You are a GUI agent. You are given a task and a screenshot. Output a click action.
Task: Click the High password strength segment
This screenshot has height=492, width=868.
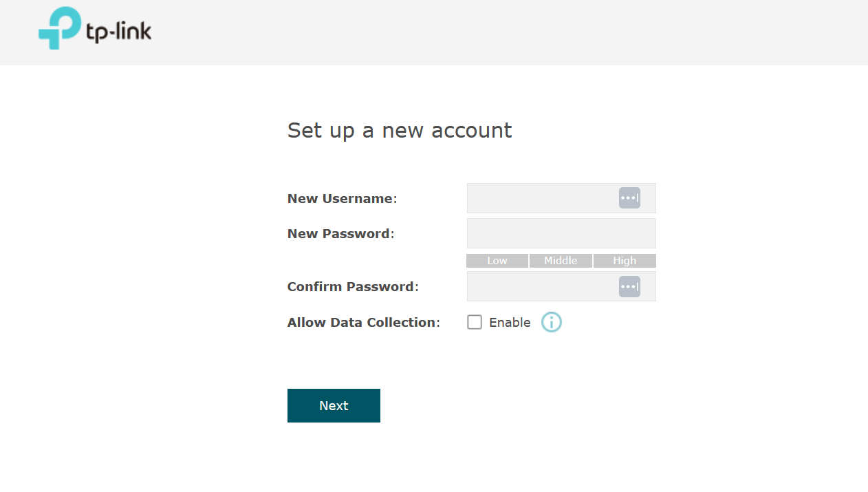pos(625,261)
